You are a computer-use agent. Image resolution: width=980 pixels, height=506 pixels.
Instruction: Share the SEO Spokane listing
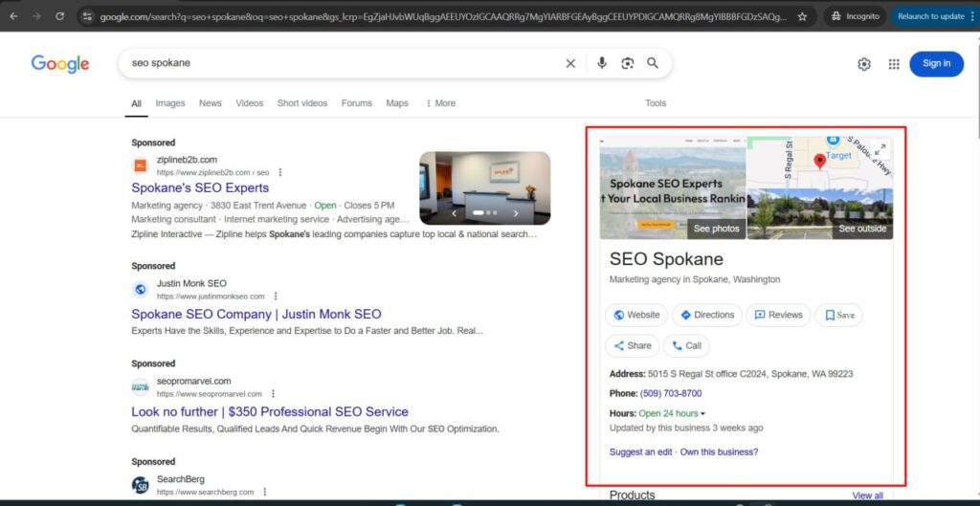pos(632,345)
